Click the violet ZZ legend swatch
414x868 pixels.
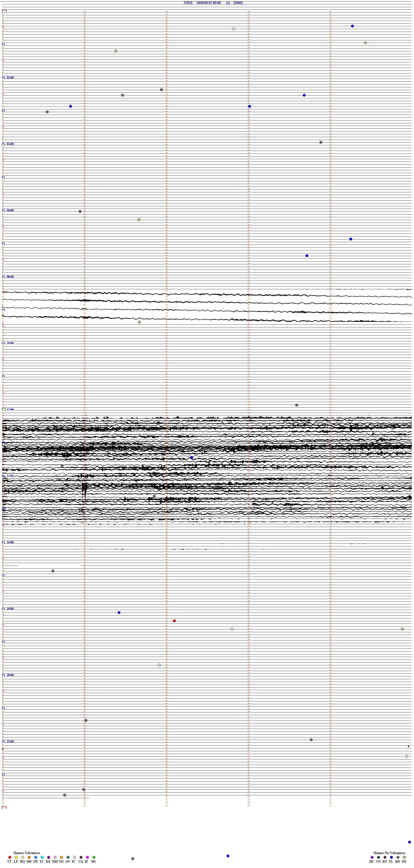tap(372, 857)
